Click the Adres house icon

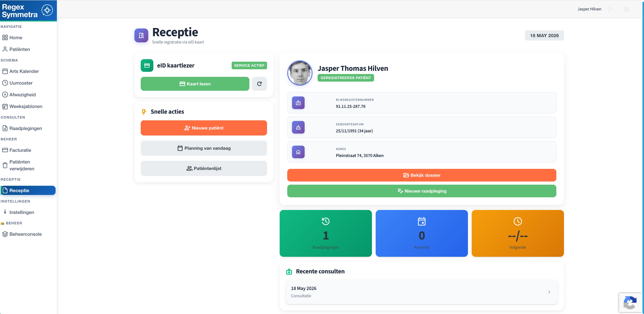pos(298,152)
